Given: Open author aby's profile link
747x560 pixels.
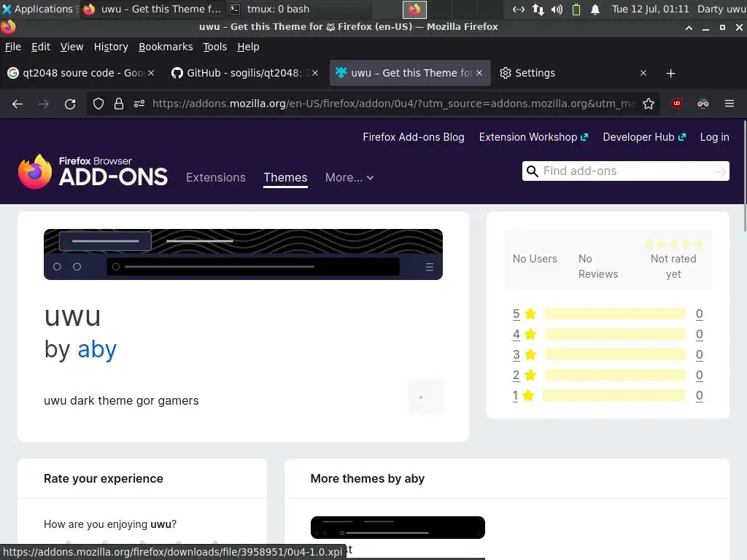Looking at the screenshot, I should [x=97, y=349].
